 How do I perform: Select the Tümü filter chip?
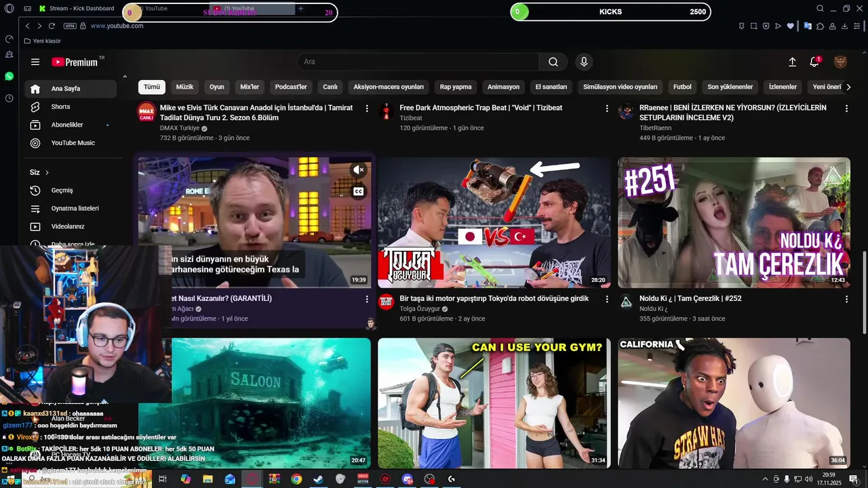click(x=152, y=87)
